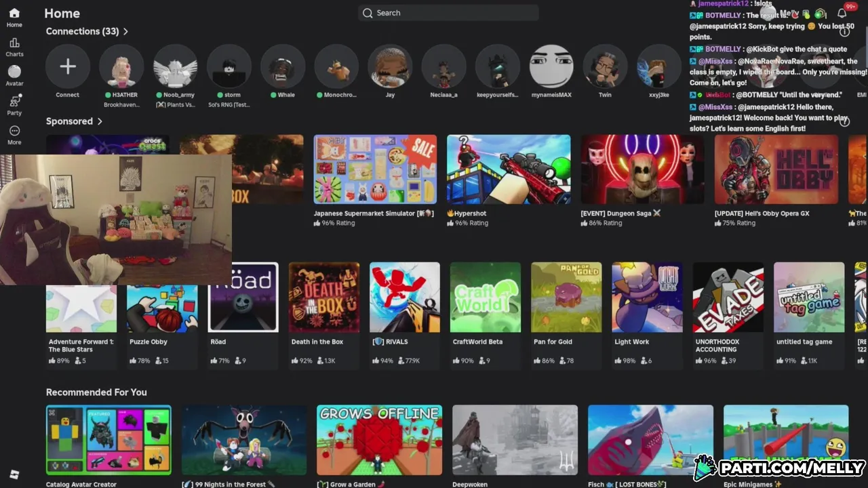The height and width of the screenshot is (488, 868).
Task: Click 'Death in the Box' title text
Action: 317,342
